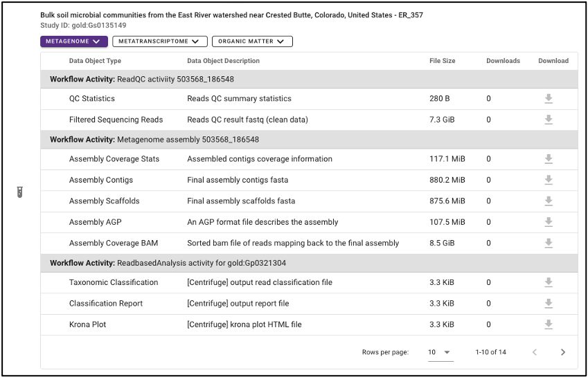Download the Assembly Coverage BAM file
This screenshot has height=377, width=588.
pos(549,243)
